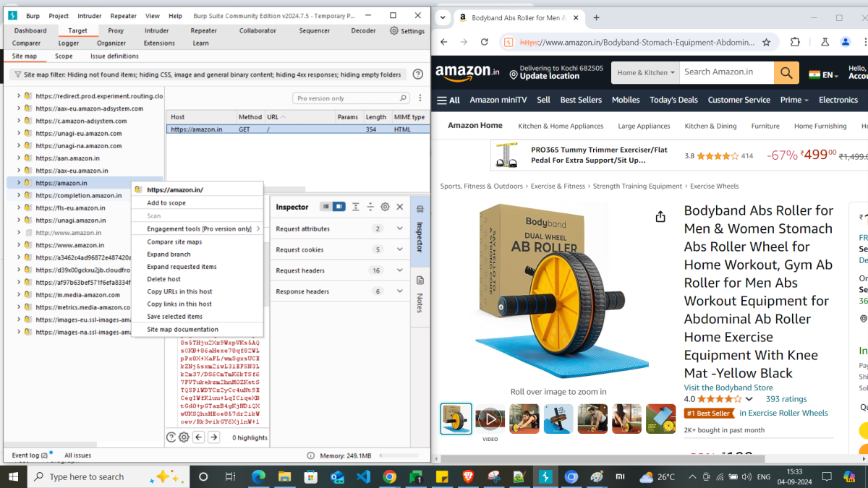Screen dimensions: 868x488
Task: Click the share icon on the product image
Action: [x=660, y=217]
